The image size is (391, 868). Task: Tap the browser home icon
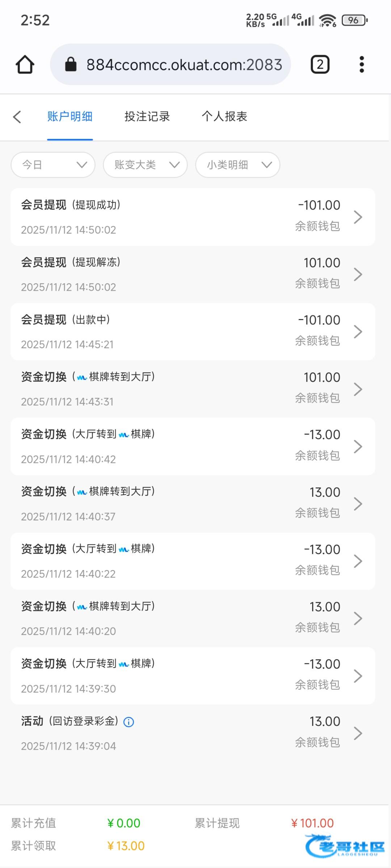[25, 65]
